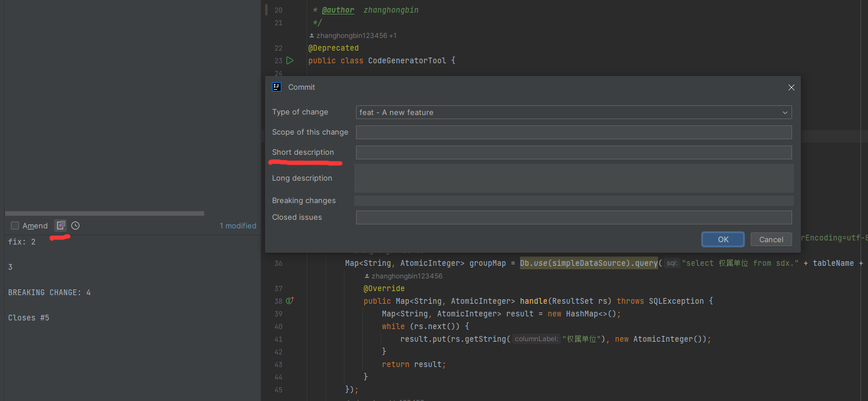
Task: Click the handle method name on line 38
Action: pyautogui.click(x=534, y=301)
